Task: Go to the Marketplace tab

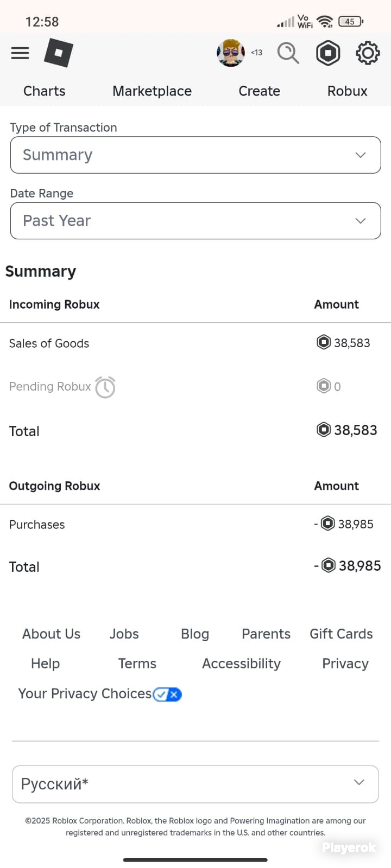Action: 152,91
